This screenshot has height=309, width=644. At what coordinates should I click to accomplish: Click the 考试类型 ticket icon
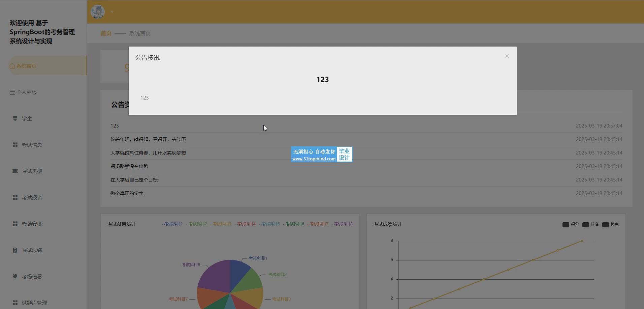coord(15,171)
